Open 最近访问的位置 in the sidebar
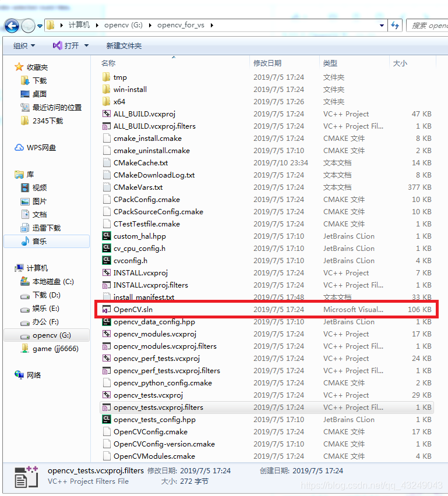The height and width of the screenshot is (496, 448). point(51,108)
